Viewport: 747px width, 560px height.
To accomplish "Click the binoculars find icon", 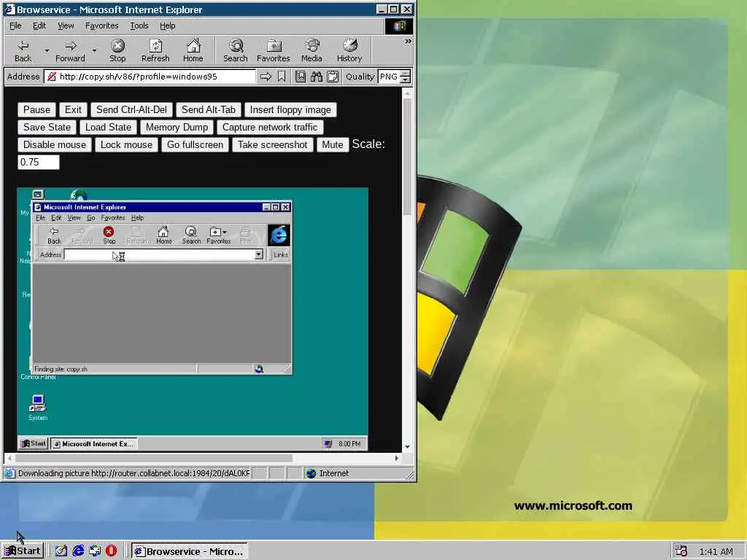I will (317, 76).
